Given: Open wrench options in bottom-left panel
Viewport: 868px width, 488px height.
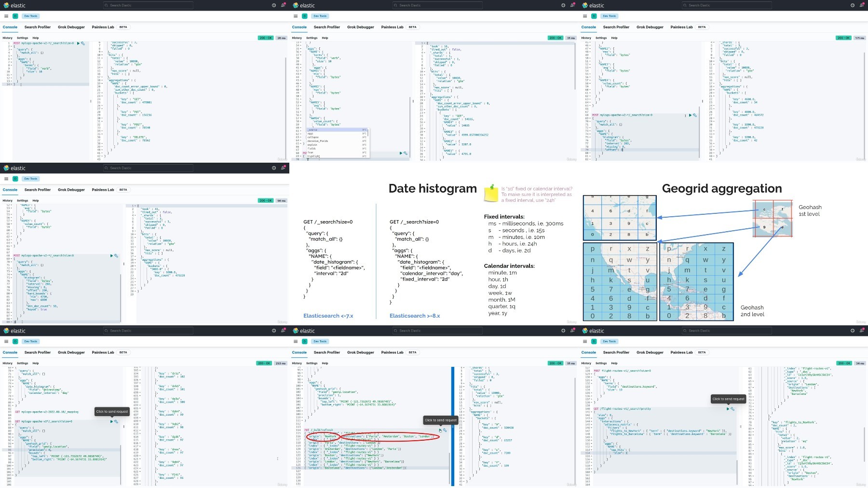Looking at the screenshot, I should tap(116, 421).
